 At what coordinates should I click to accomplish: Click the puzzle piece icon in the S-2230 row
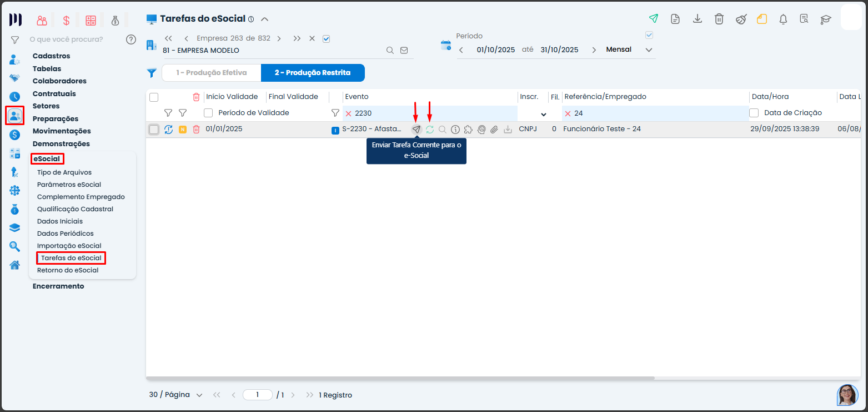468,130
